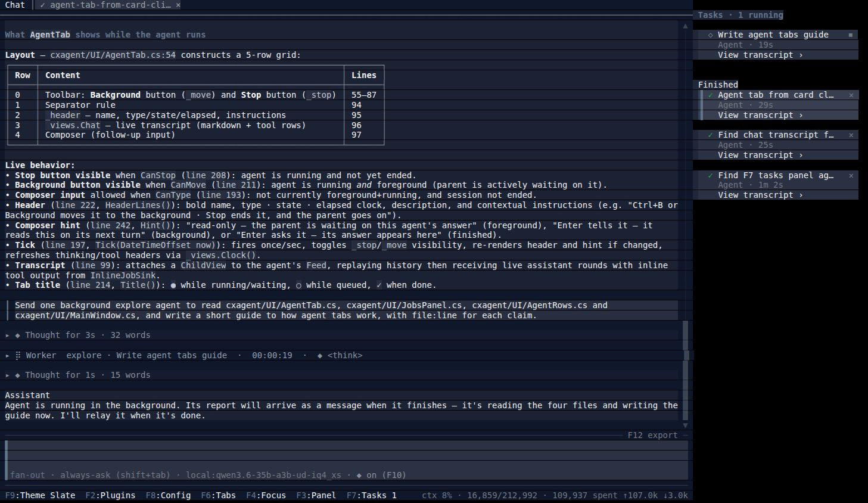The height and width of the screenshot is (503, 868).
Task: Switch to the Chat tab
Action: click(x=15, y=5)
